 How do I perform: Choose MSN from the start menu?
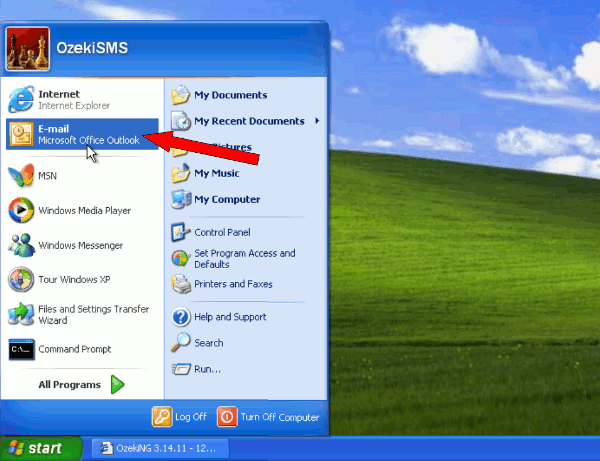82,176
